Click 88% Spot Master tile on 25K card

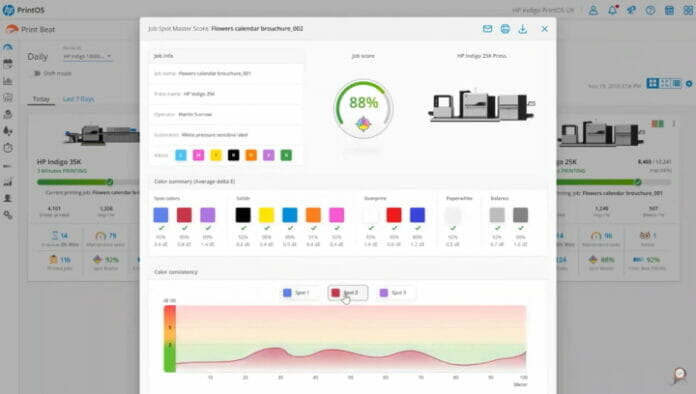point(601,262)
